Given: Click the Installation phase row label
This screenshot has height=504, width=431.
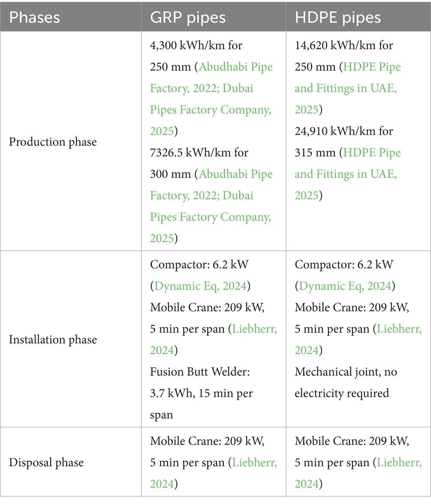Looking at the screenshot, I should coord(53,340).
